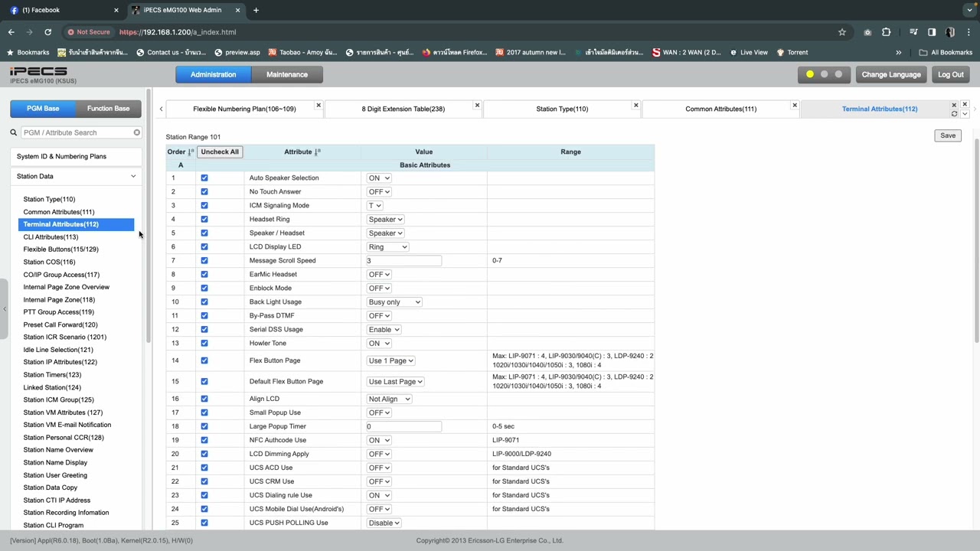Open the Common Attributes(111) content tab

click(x=720, y=109)
